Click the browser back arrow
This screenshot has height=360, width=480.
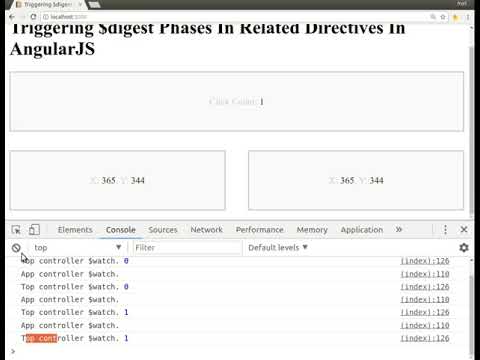tap(12, 17)
